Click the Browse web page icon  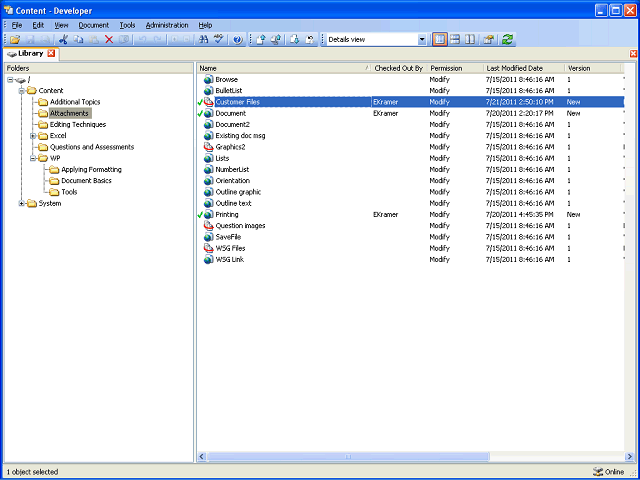point(209,79)
